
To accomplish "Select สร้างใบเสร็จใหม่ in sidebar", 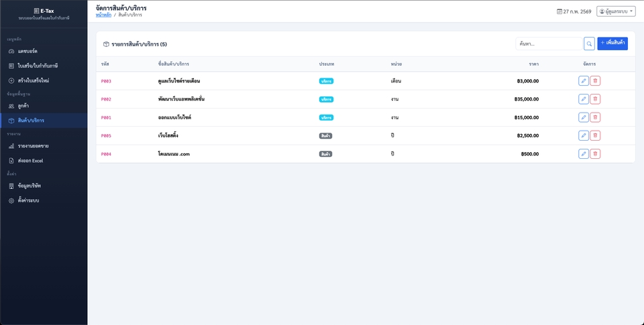I will (38, 80).
